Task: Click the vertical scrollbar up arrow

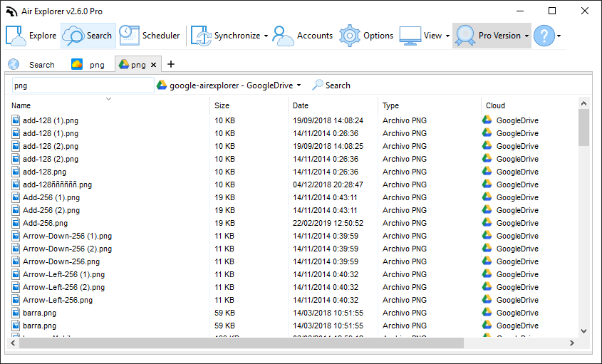Action: coord(583,103)
